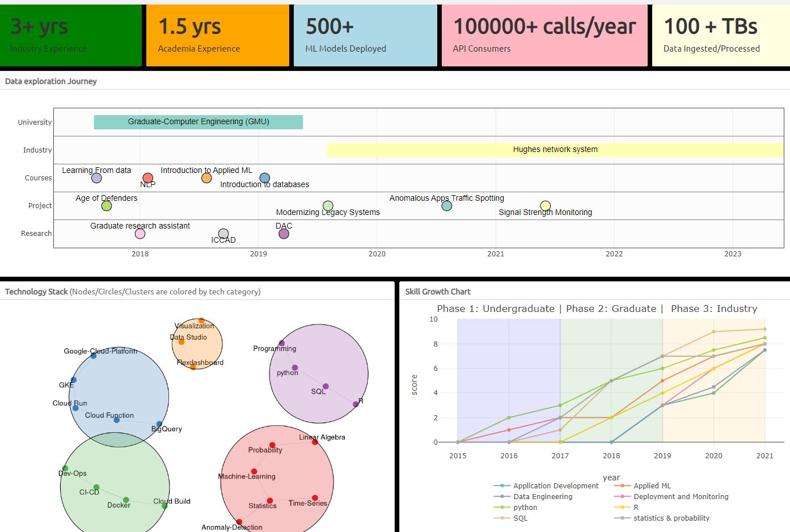Viewport: 790px width, 532px height.
Task: Click the Graduate-Computer Engineering (GMU) bar
Action: click(198, 122)
